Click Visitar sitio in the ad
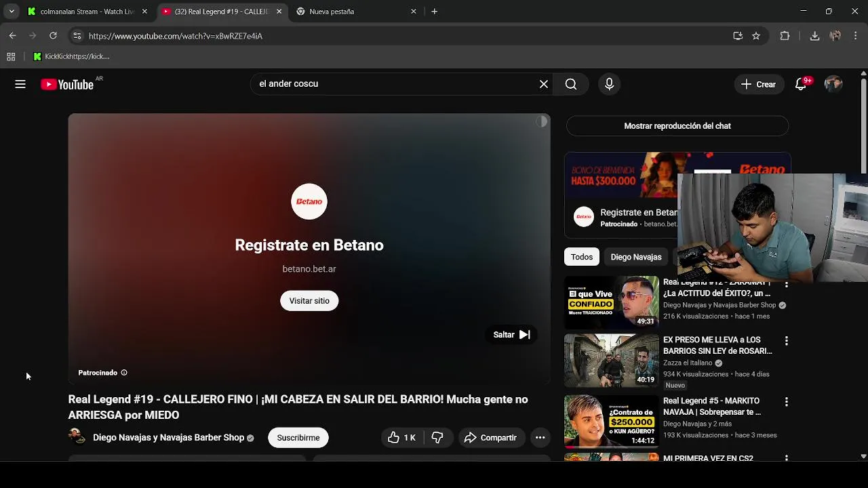The image size is (868, 488). tap(309, 301)
